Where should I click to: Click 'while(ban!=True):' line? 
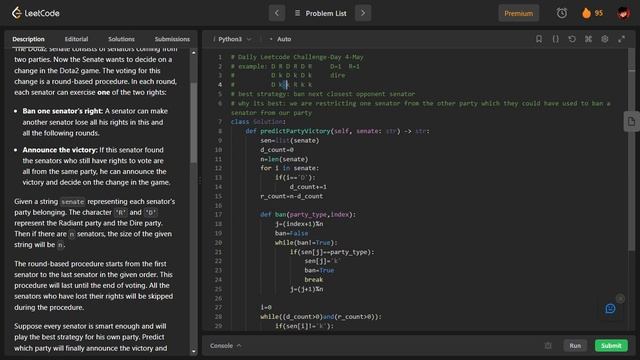tap(306, 242)
